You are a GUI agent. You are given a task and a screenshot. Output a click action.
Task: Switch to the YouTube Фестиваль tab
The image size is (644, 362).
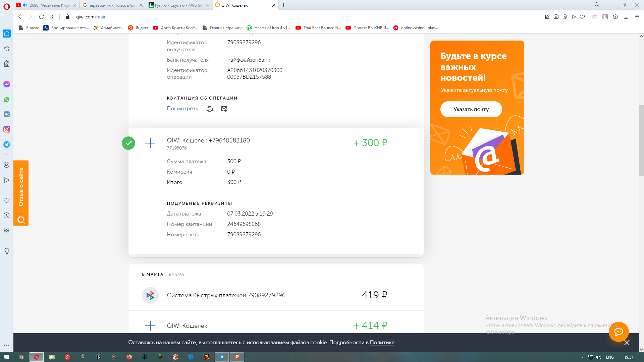pos(47,5)
